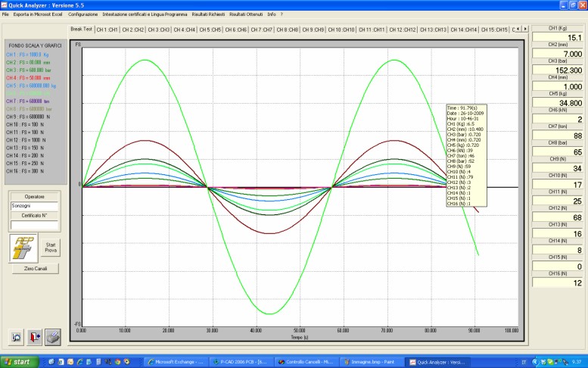Click the Operatore name input field
The width and height of the screenshot is (588, 368).
[x=34, y=204]
